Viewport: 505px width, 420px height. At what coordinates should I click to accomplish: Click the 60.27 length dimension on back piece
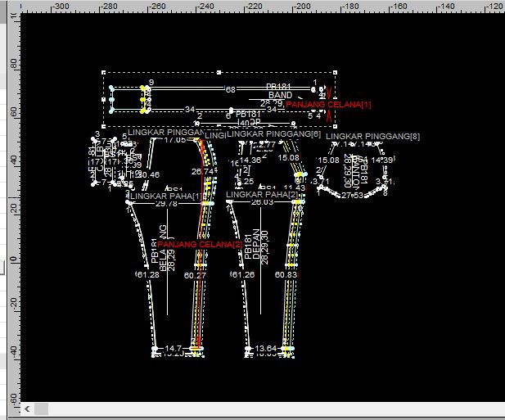pos(195,276)
